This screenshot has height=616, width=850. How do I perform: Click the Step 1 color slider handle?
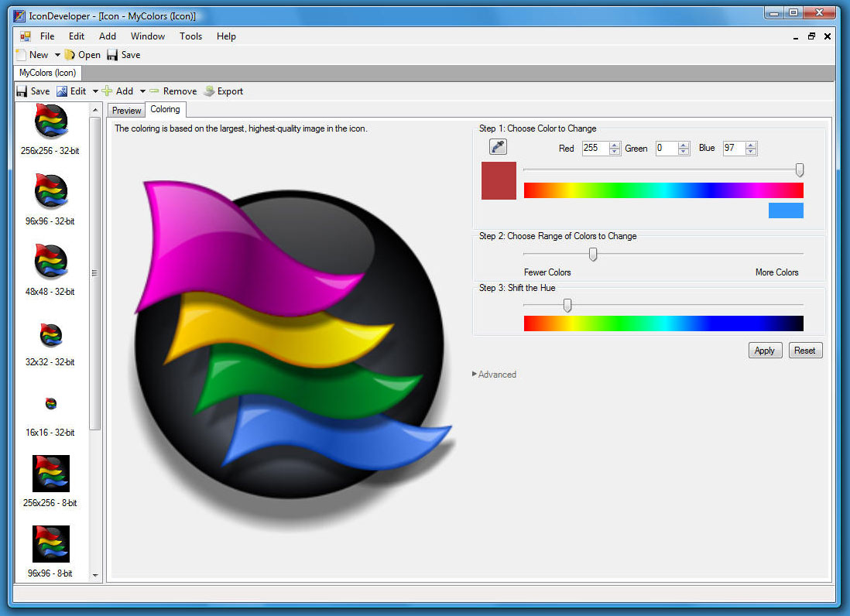click(x=799, y=169)
